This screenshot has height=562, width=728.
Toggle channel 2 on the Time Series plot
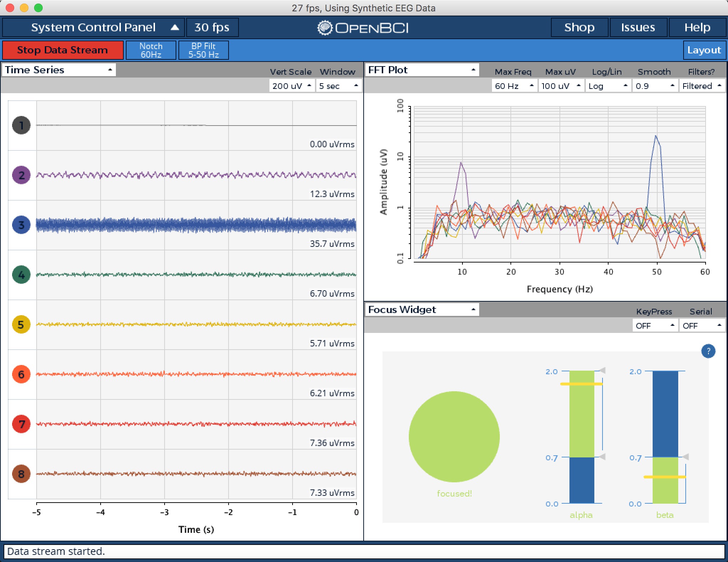coord(21,175)
